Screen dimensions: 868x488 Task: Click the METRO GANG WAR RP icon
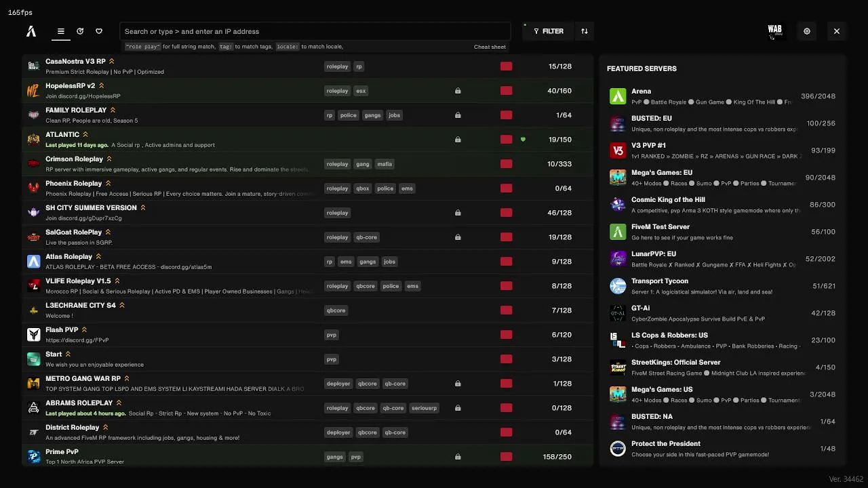[x=33, y=384]
